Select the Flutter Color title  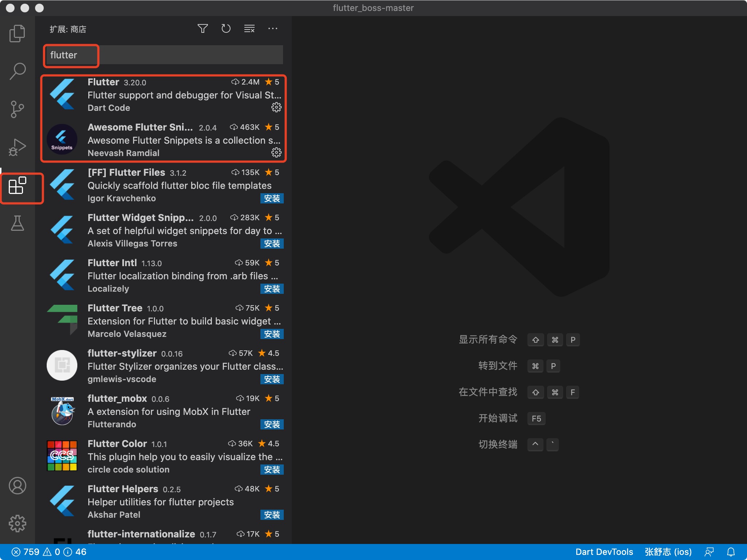tap(117, 444)
